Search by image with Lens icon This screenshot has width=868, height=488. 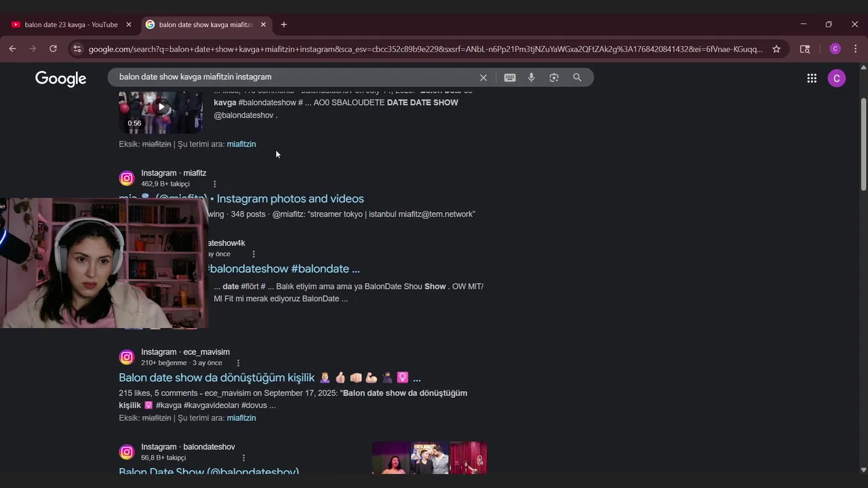(x=554, y=77)
